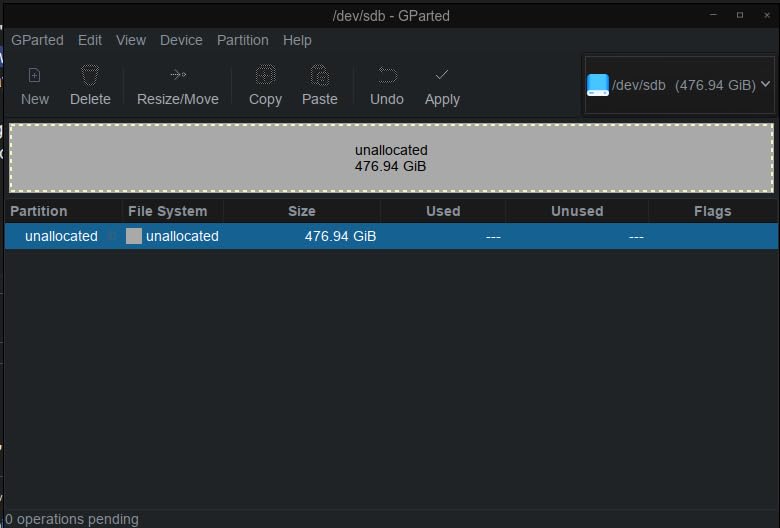
Task: Click the Copy partition icon
Action: [265, 76]
